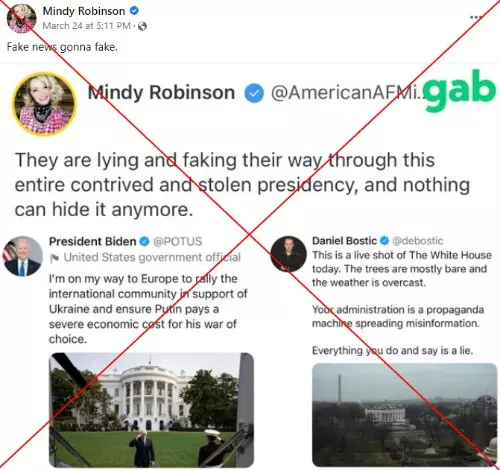The image size is (500, 470).
Task: Click Daniel Bostic's verified badge
Action: click(384, 240)
